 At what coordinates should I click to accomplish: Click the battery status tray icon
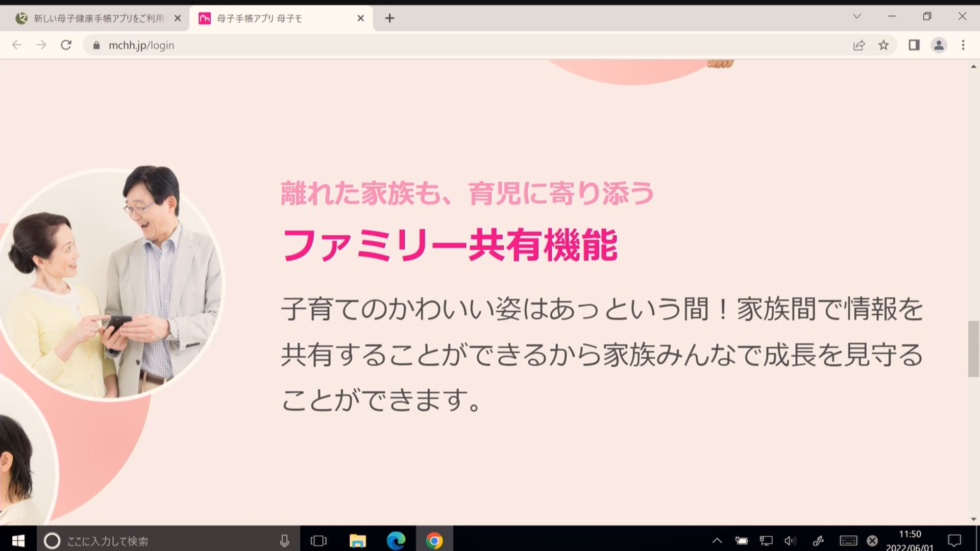[x=742, y=541]
